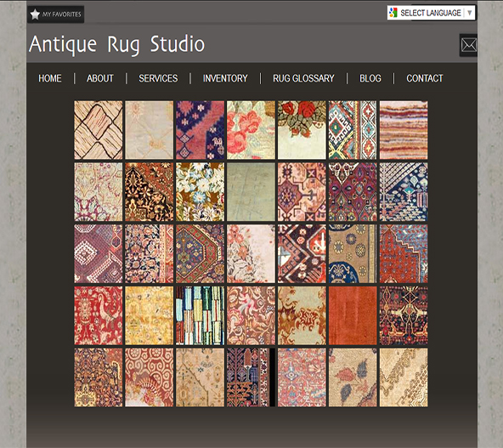Image resolution: width=503 pixels, height=448 pixels.
Task: Select the red swirl circles rug thumbnail
Action: pos(150,377)
